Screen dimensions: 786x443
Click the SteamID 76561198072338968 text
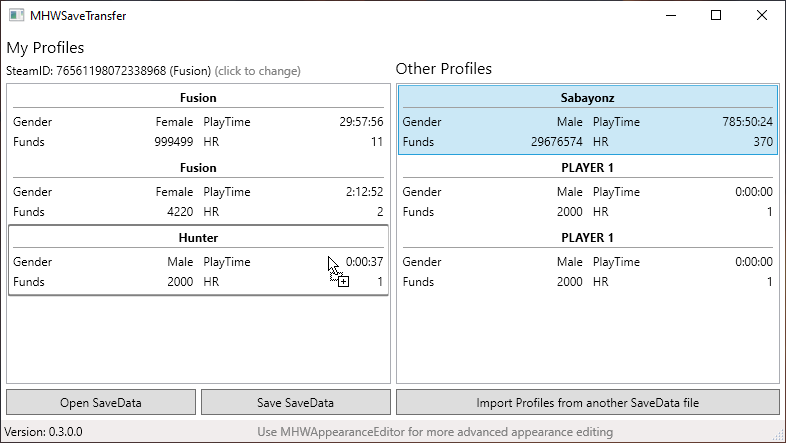pyautogui.click(x=108, y=71)
